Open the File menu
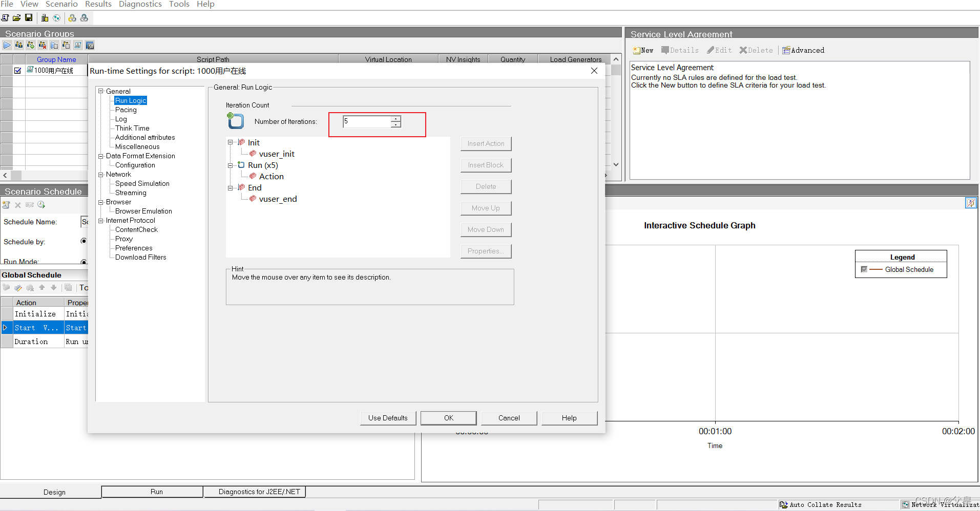Viewport: 980px width, 511px height. (7, 4)
